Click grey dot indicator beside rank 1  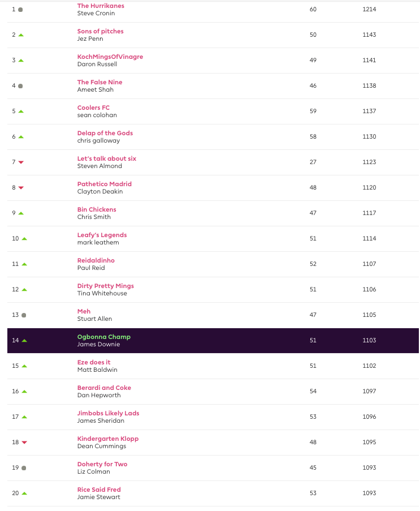point(21,10)
